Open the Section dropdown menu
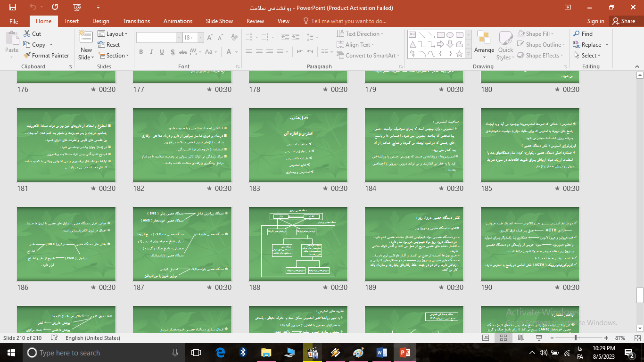 pyautogui.click(x=113, y=56)
